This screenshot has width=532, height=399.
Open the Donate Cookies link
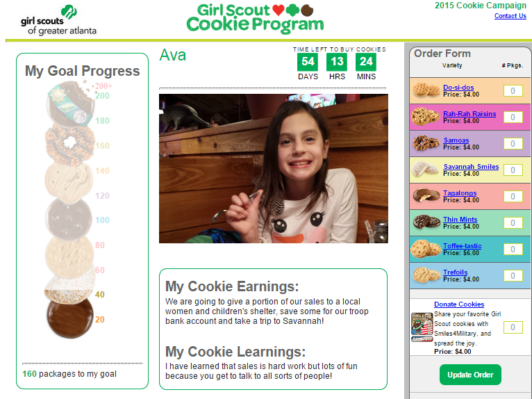pyautogui.click(x=459, y=304)
